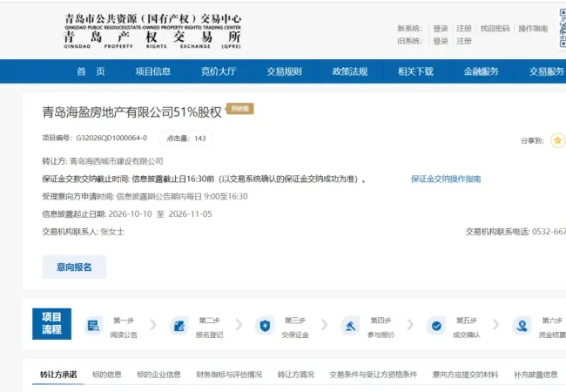Click the 找回密码 link
The height and width of the screenshot is (392, 566).
click(x=495, y=29)
